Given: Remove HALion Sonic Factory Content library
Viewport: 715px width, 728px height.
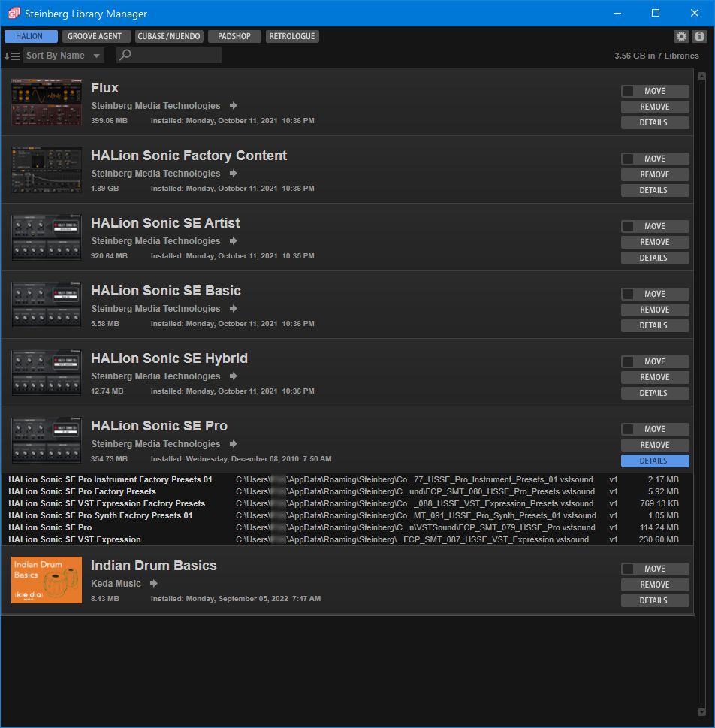Looking at the screenshot, I should tap(655, 174).
